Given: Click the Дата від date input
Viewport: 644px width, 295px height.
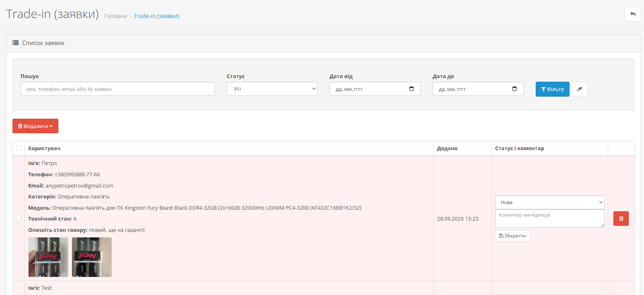Looking at the screenshot, I should point(375,89).
